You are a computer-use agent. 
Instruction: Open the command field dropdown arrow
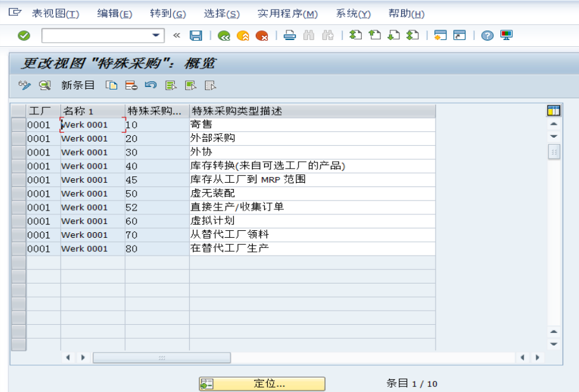pos(156,36)
